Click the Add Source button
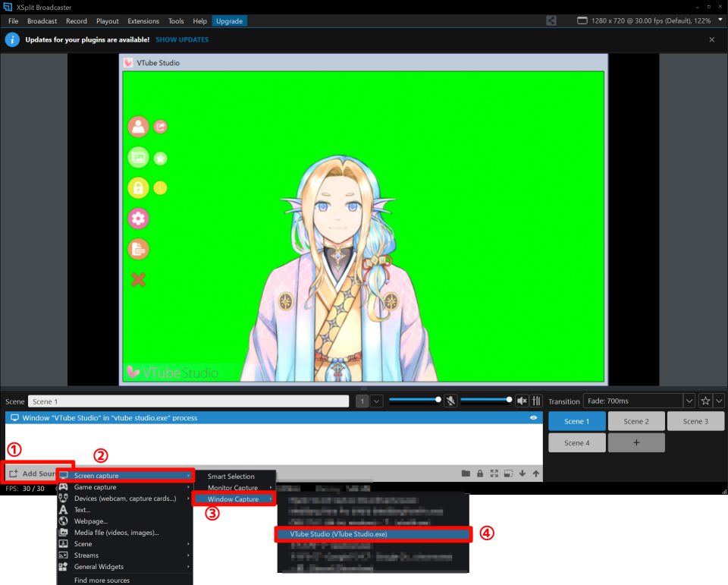The width and height of the screenshot is (728, 585). click(32, 473)
